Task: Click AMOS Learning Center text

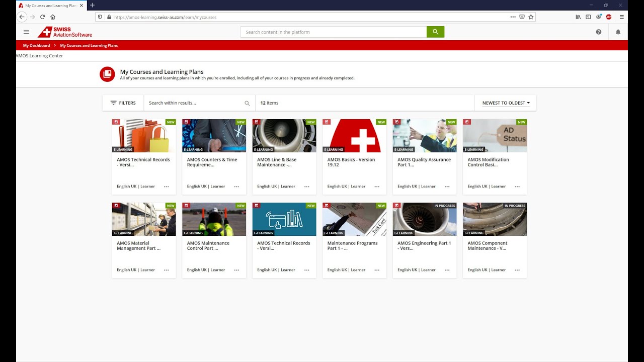Action: click(x=40, y=56)
